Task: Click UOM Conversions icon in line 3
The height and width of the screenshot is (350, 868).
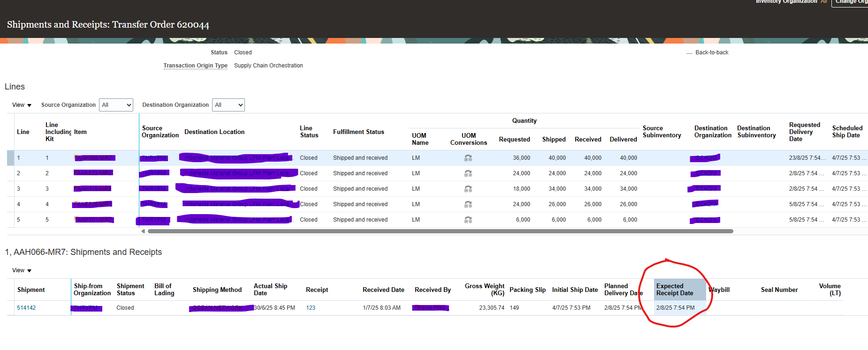Action: [x=468, y=189]
